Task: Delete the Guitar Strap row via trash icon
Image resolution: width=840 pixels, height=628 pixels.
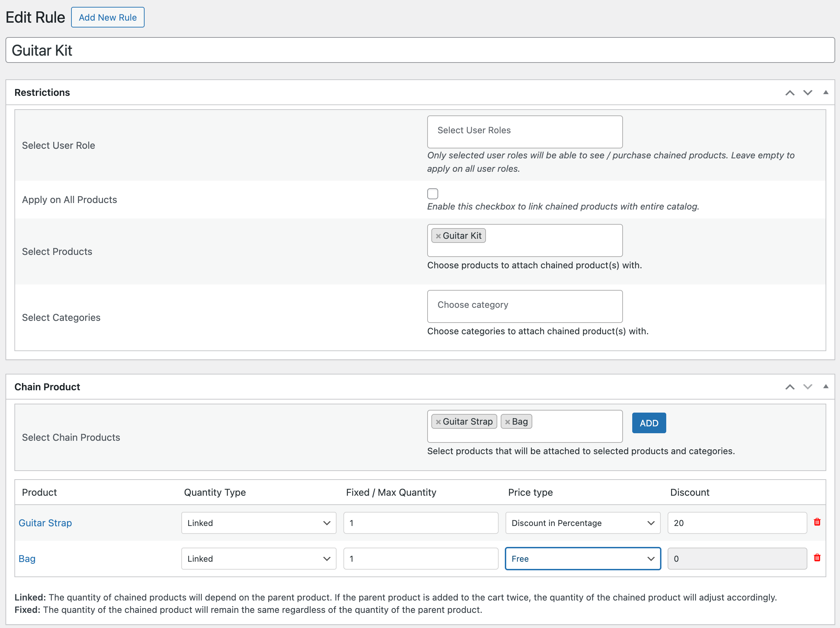Action: click(x=817, y=522)
